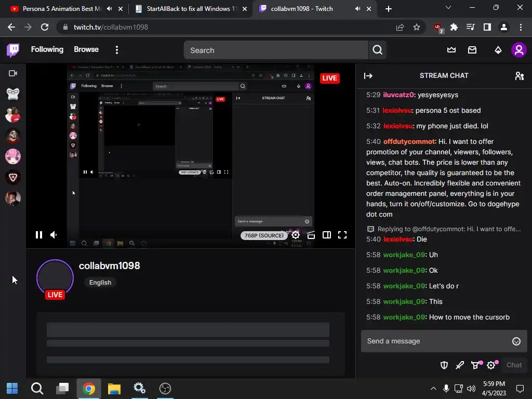Open the pink-haired avatar channel in sidebar
This screenshot has height=399, width=532.
[13, 156]
